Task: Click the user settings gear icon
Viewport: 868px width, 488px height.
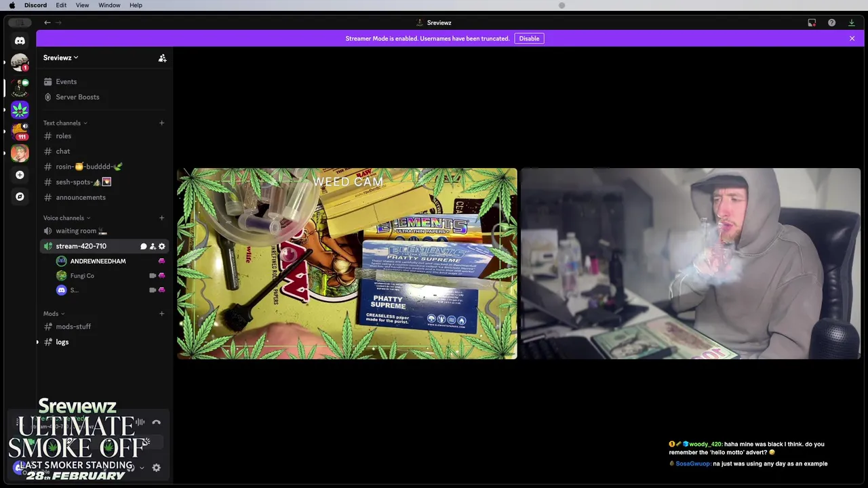Action: coord(156,468)
